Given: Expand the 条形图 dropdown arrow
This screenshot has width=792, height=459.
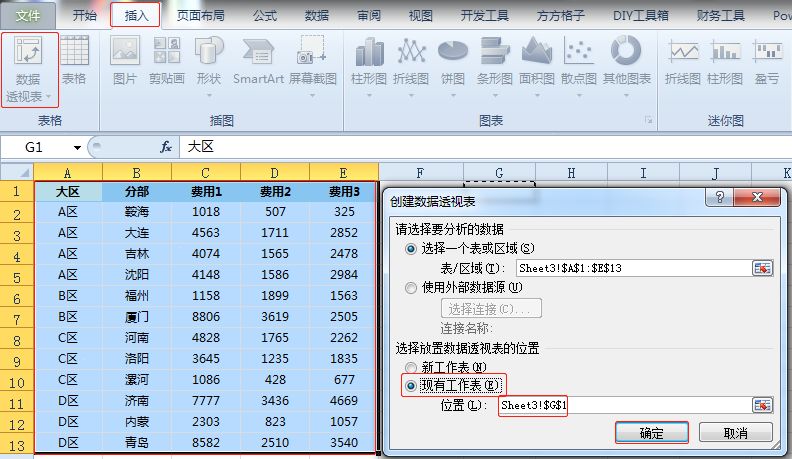Looking at the screenshot, I should (494, 95).
